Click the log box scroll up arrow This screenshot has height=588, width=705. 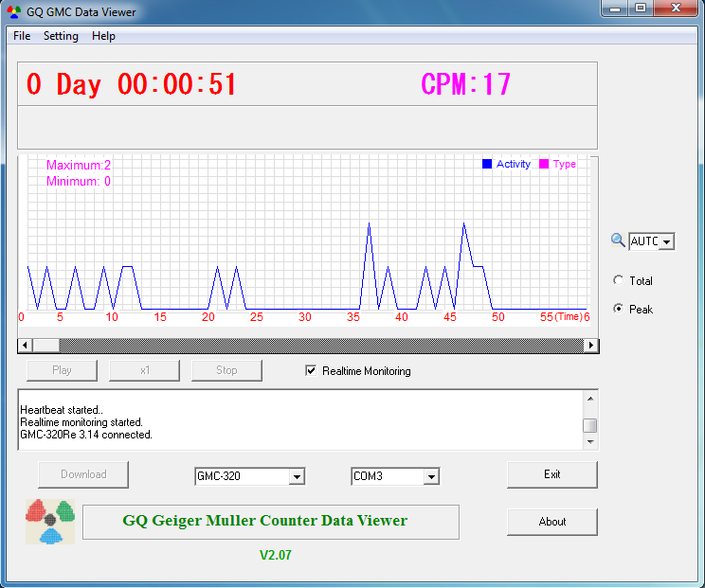click(x=590, y=399)
